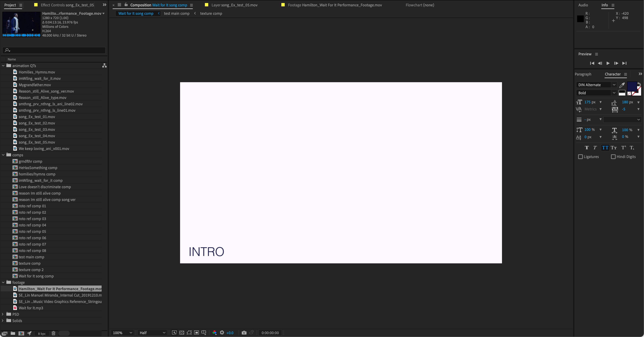Collapse the animation QTs folder
Viewport: 644px width, 337px height.
click(3, 66)
